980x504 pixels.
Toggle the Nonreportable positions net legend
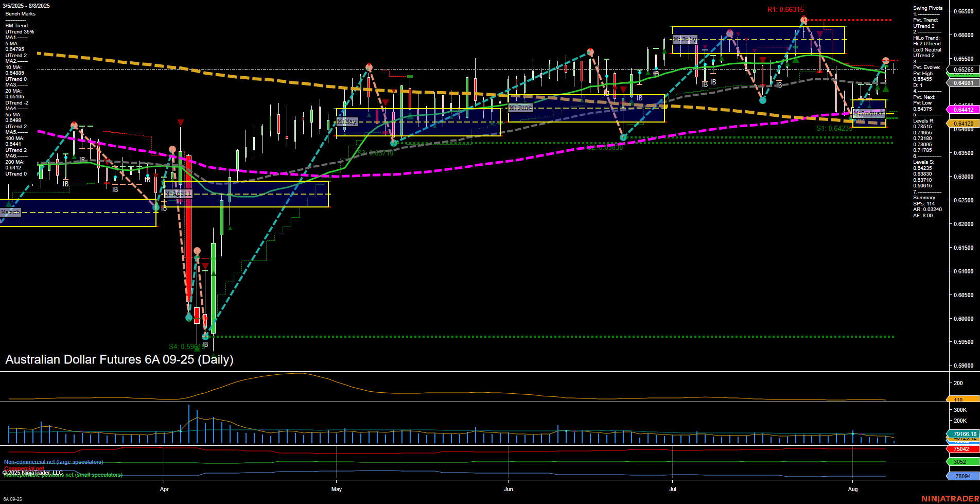[62, 475]
